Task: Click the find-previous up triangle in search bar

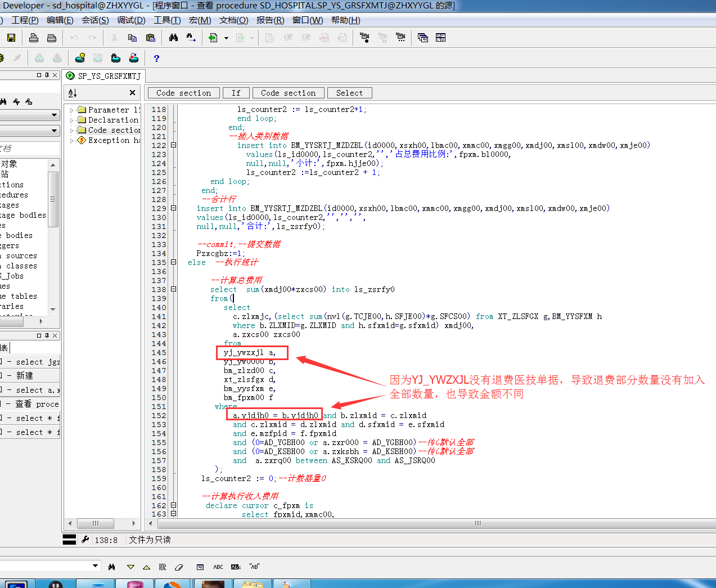Action: pyautogui.click(x=146, y=567)
